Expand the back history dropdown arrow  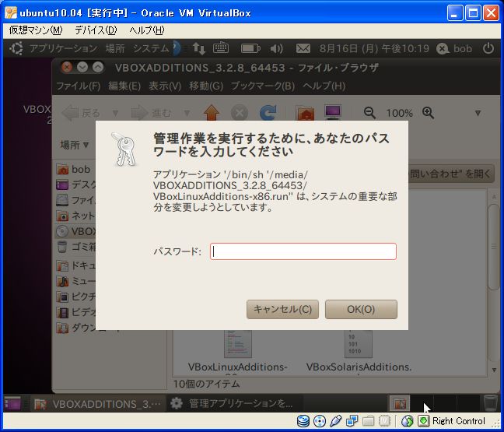(x=115, y=113)
